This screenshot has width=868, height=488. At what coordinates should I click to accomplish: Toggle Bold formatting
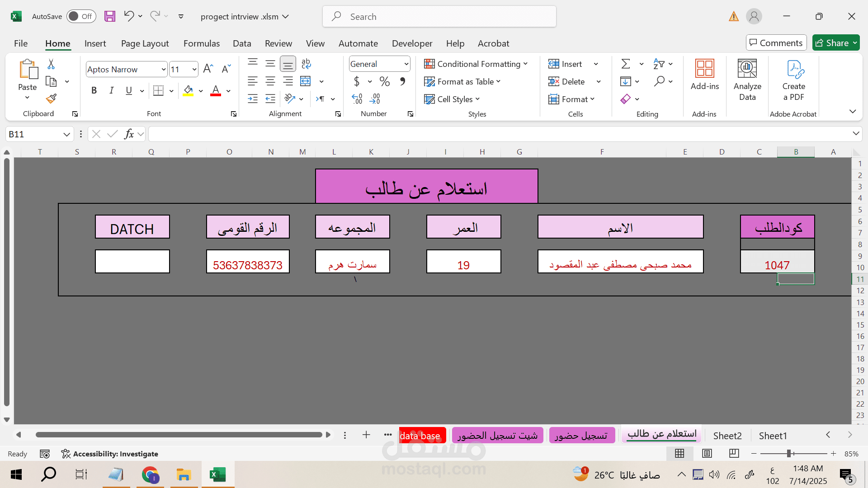pos(94,90)
